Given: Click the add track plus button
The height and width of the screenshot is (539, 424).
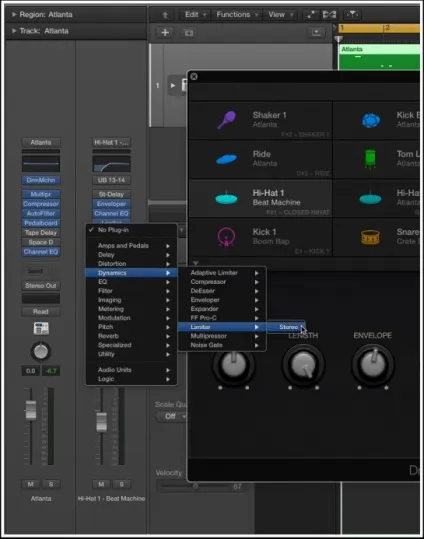Looking at the screenshot, I should tap(165, 32).
